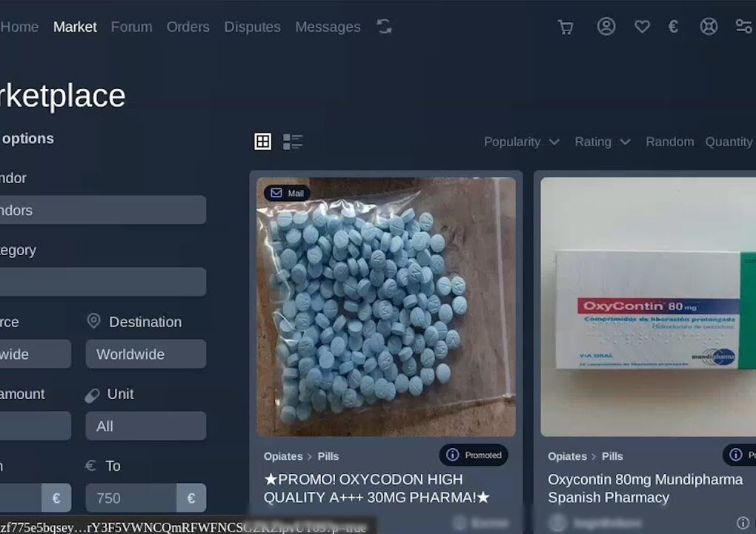Click the euro currency icon in header
This screenshot has width=756, height=534.
pos(673,27)
